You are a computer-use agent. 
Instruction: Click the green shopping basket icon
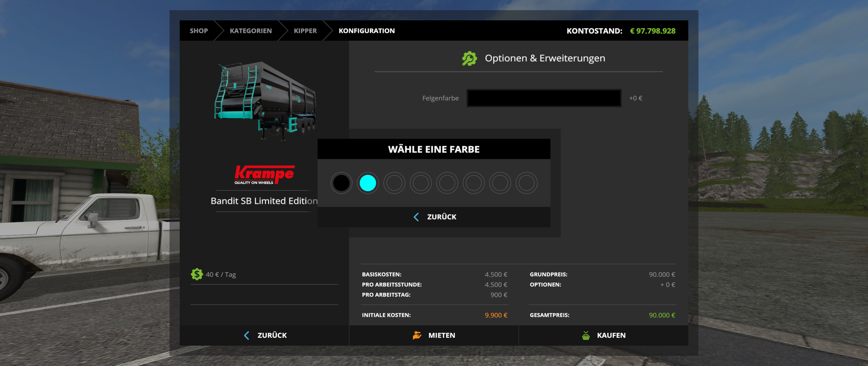point(586,335)
